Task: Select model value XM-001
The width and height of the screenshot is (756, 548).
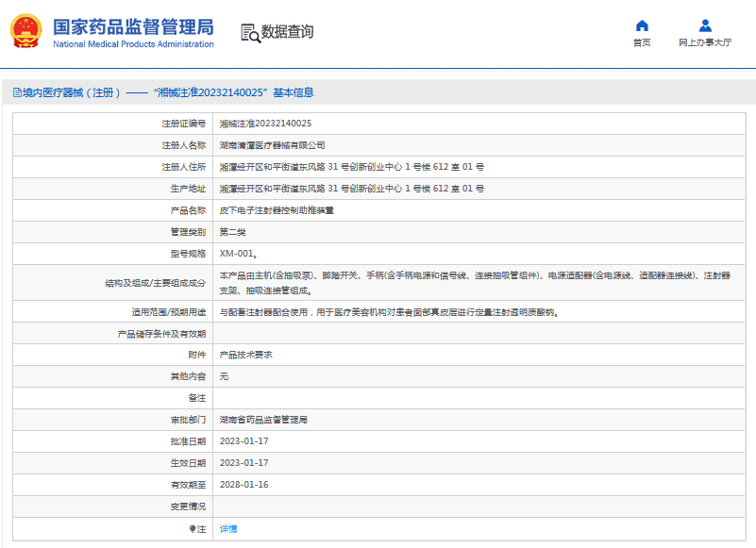Action: click(238, 254)
